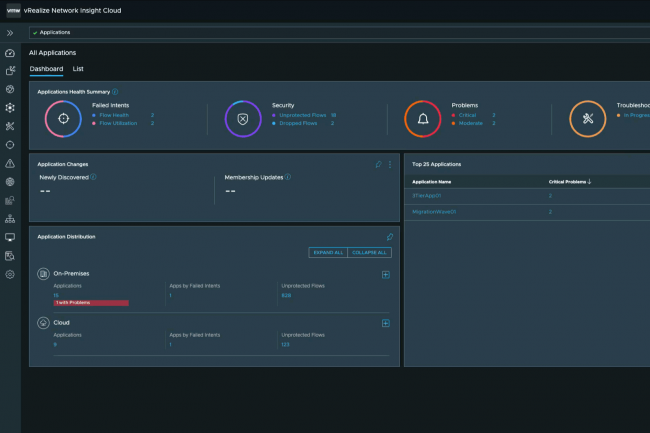Image resolution: width=650 pixels, height=433 pixels.
Task: Expand the On-Premises section
Action: coord(386,274)
